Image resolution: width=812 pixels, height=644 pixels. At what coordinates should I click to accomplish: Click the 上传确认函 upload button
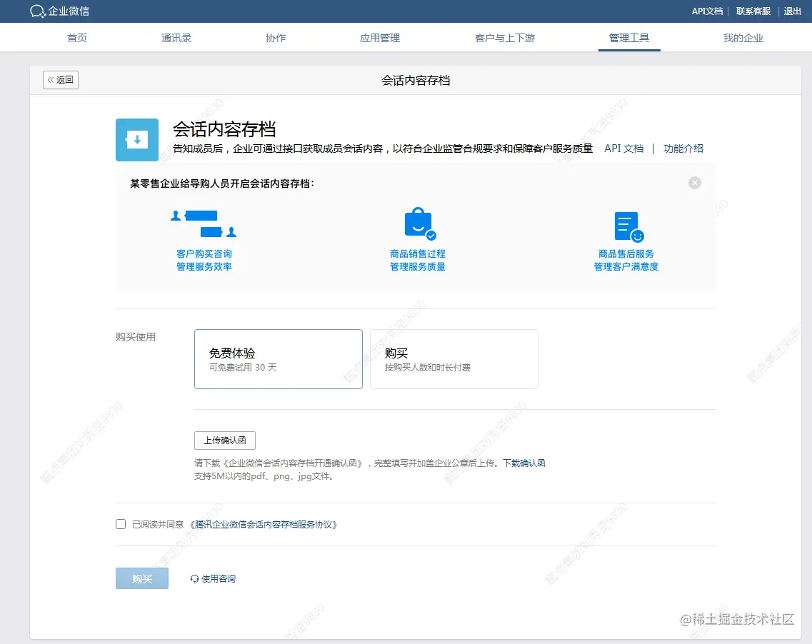click(225, 440)
